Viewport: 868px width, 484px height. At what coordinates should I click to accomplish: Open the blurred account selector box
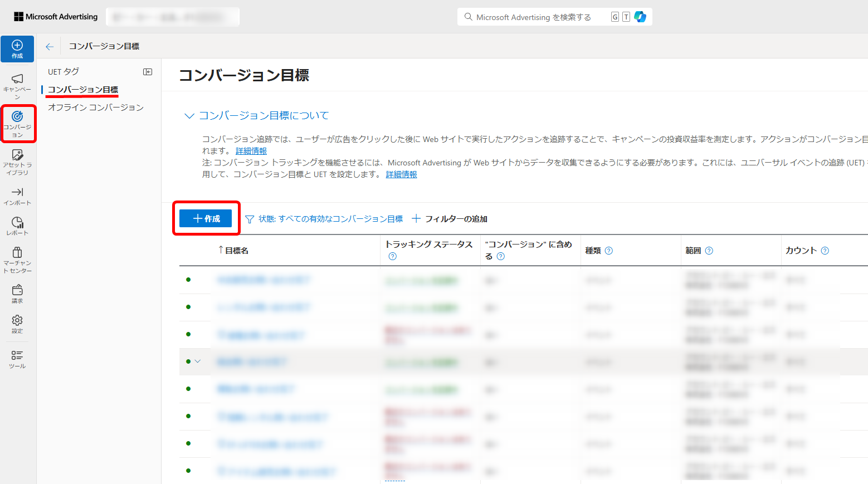click(x=173, y=17)
